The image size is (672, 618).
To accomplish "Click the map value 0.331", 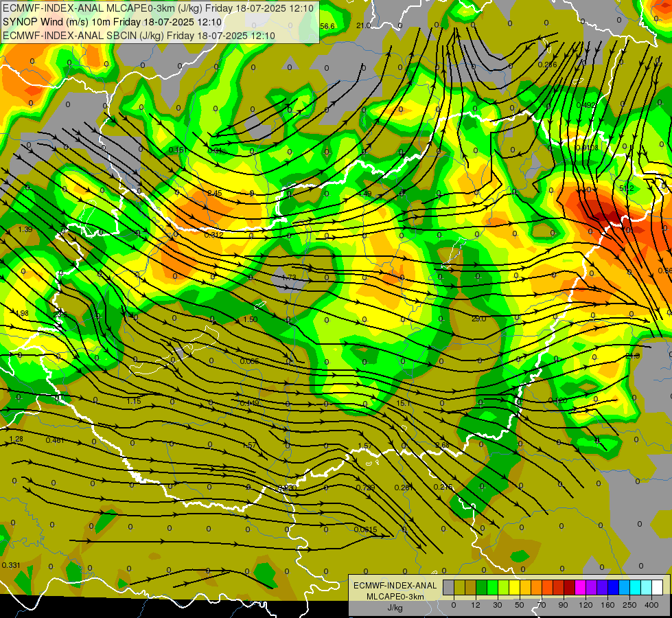I will pos(11,565).
